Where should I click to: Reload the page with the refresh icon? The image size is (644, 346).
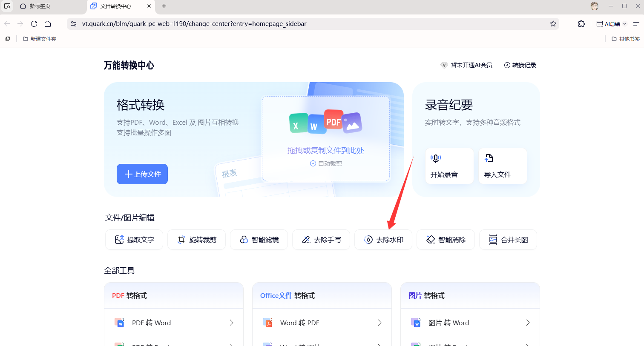pyautogui.click(x=34, y=24)
